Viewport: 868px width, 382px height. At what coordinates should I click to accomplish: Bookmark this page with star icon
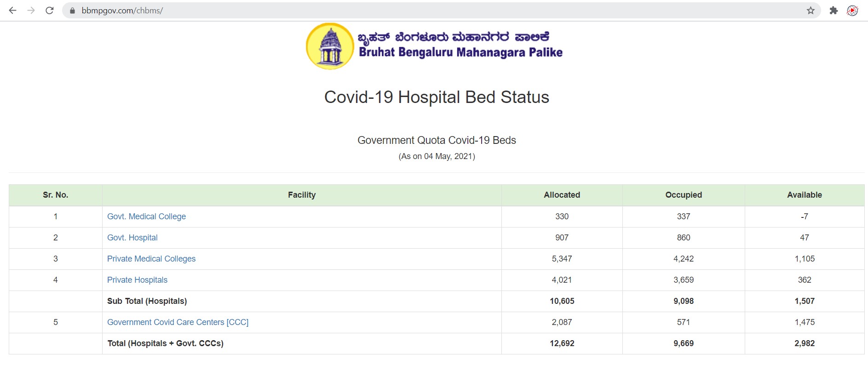pos(811,11)
